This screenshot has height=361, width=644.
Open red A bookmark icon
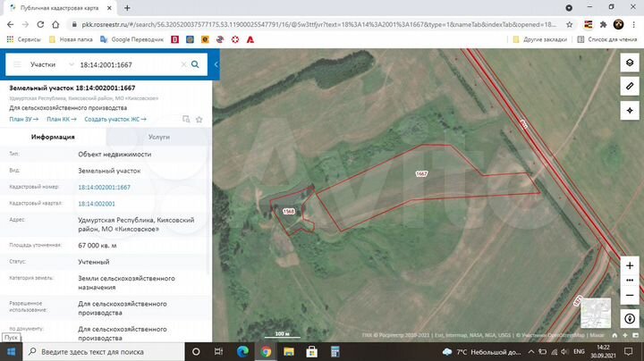[250, 39]
